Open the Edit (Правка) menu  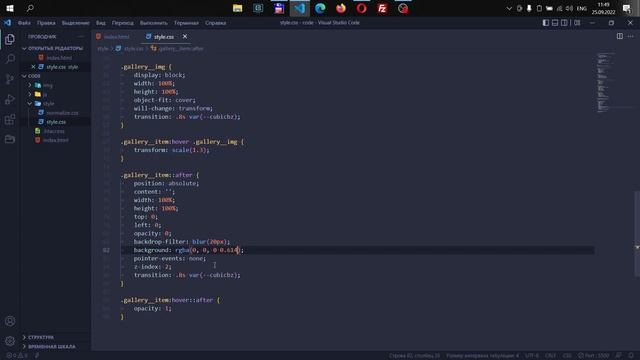pyautogui.click(x=46, y=23)
